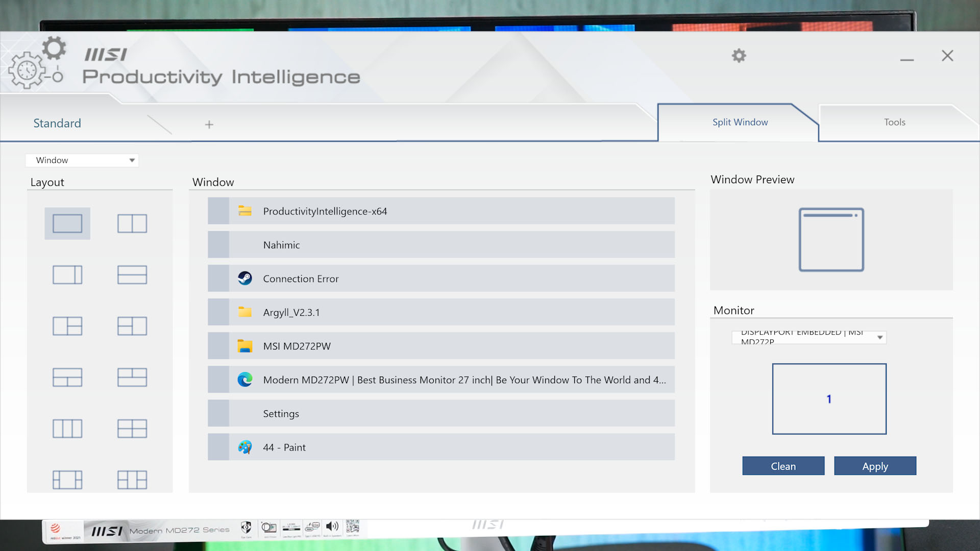
Task: Toggle selection box for 44 - Paint
Action: point(218,447)
